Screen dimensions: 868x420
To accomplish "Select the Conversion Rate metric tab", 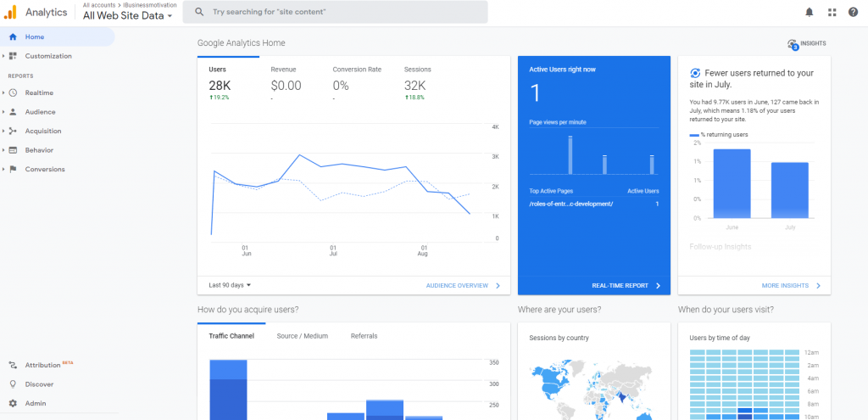I will pos(357,84).
